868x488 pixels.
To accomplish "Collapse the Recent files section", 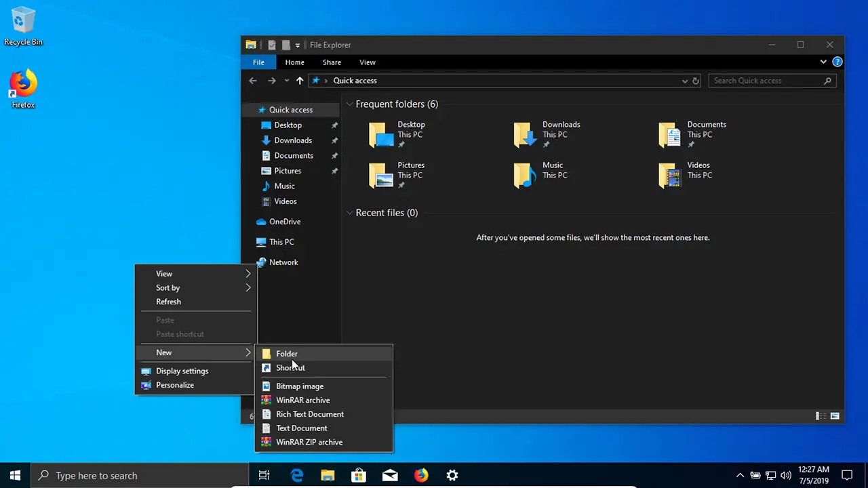I will click(349, 213).
